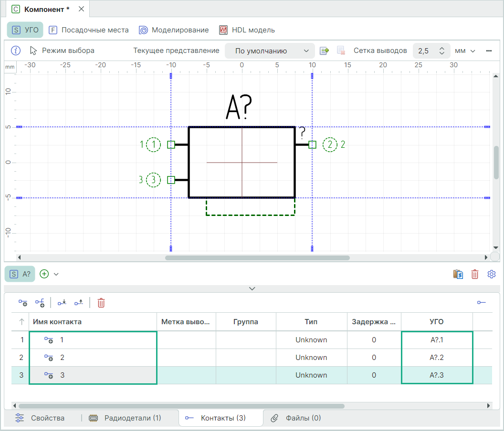The width and height of the screenshot is (504, 431).
Task: Click the info icon in the toolbar
Action: coord(16,51)
